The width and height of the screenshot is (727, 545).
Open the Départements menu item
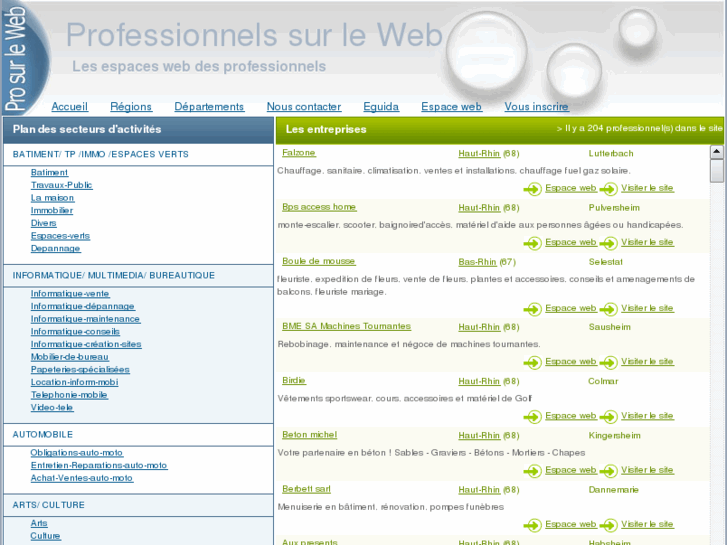209,107
